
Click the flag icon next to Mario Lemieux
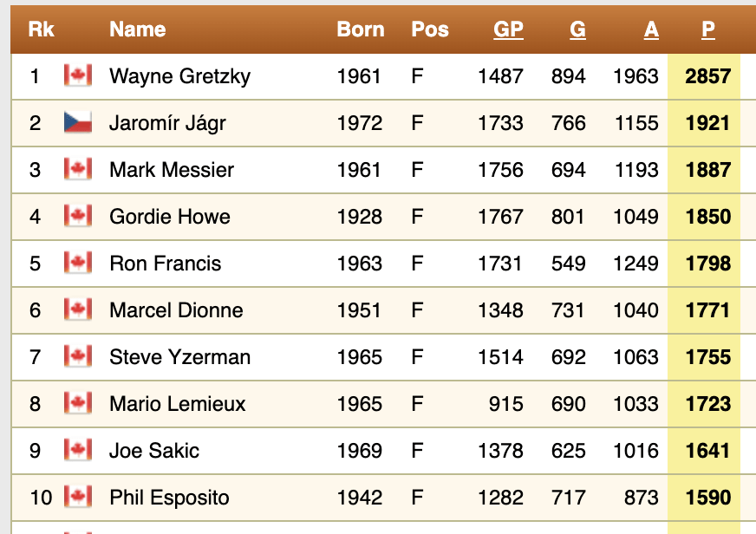point(78,404)
